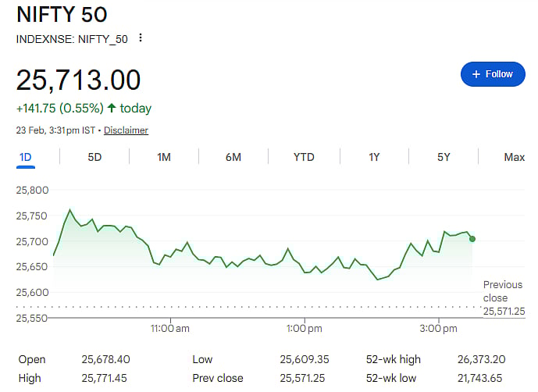This screenshot has height=392, width=538.
Task: Switch to the 5Y tab
Action: (x=444, y=157)
